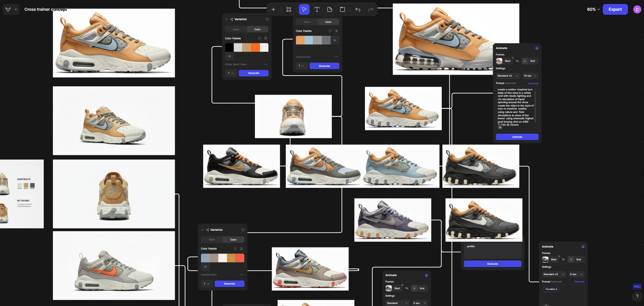Open the help question mark button

[637, 296]
